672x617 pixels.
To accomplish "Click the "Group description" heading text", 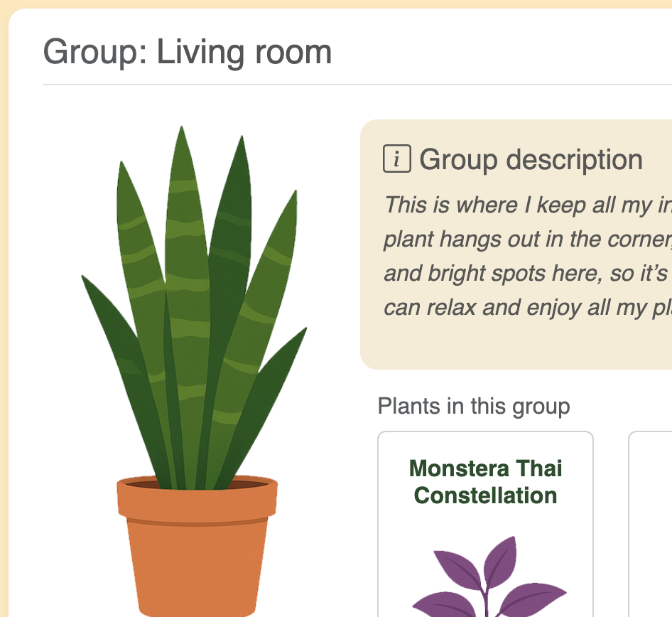I will [531, 160].
